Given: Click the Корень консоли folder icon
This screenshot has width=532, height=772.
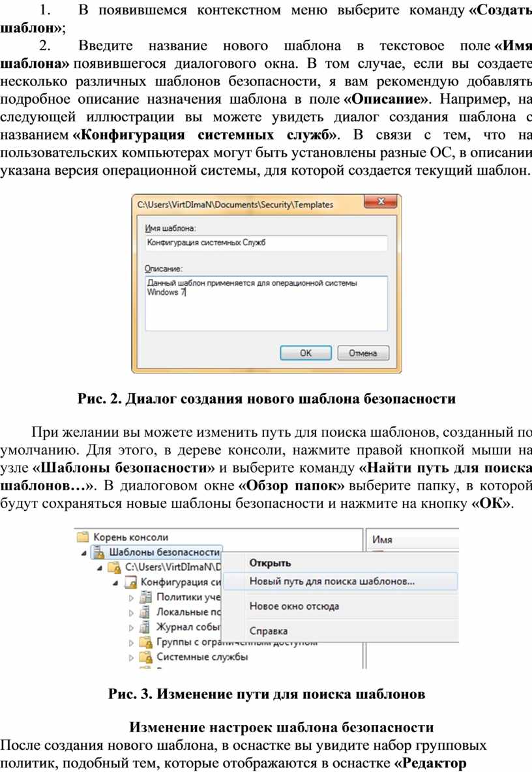Looking at the screenshot, I should click(83, 537).
